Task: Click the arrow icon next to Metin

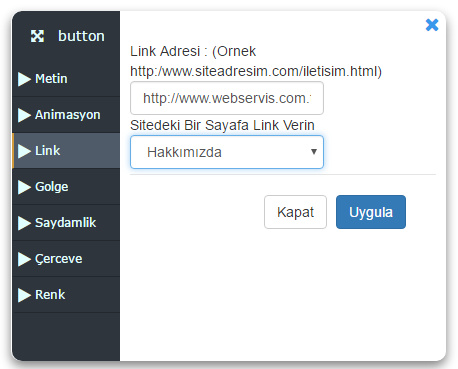Action: point(24,79)
